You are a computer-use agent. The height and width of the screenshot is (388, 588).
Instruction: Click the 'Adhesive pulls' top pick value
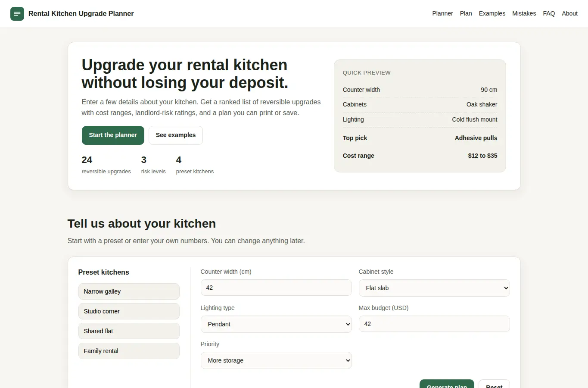click(x=476, y=138)
